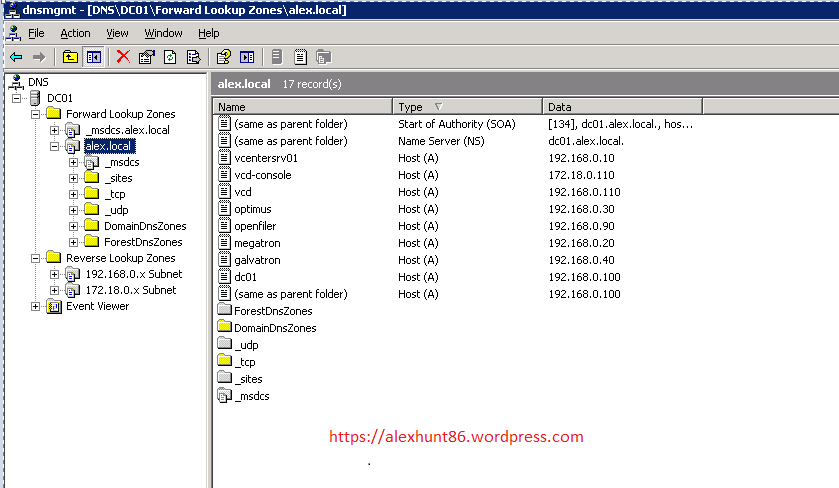Collapse the Forward Lookup Zones node

coord(36,114)
